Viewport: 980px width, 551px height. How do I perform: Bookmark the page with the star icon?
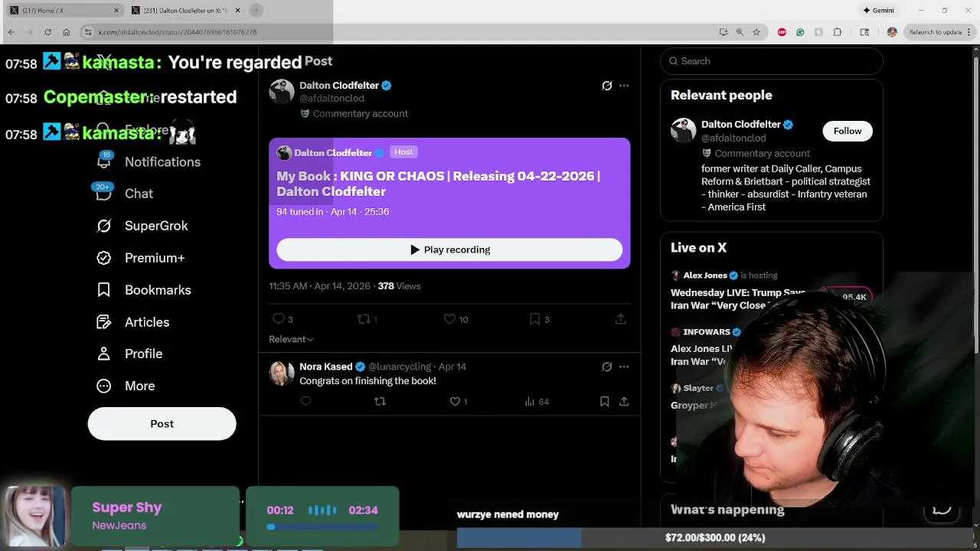tap(756, 32)
